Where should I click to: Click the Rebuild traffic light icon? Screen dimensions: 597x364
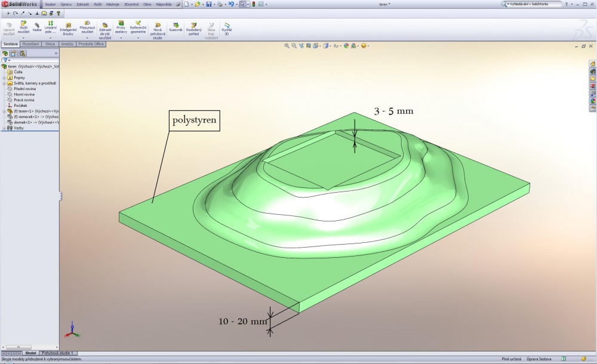[254, 4]
